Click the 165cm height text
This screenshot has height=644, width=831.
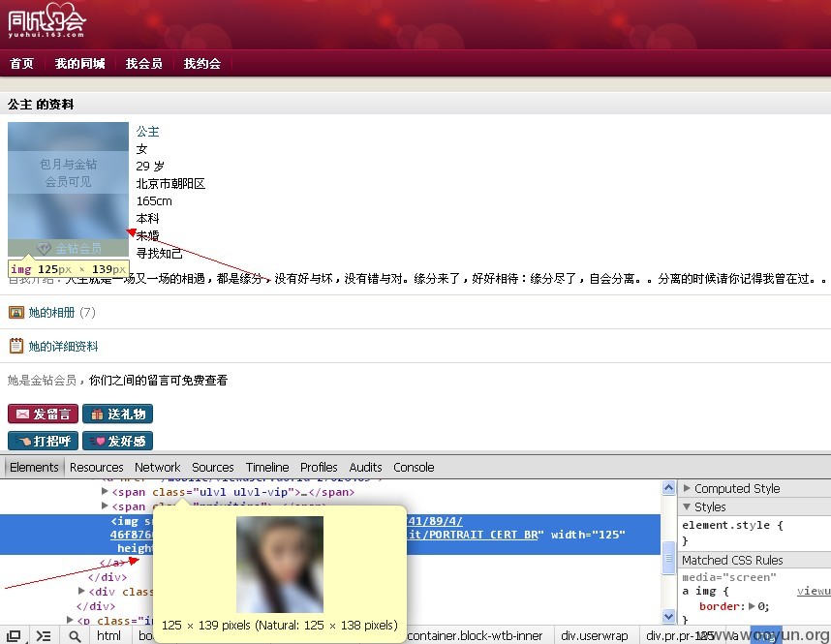pos(154,201)
